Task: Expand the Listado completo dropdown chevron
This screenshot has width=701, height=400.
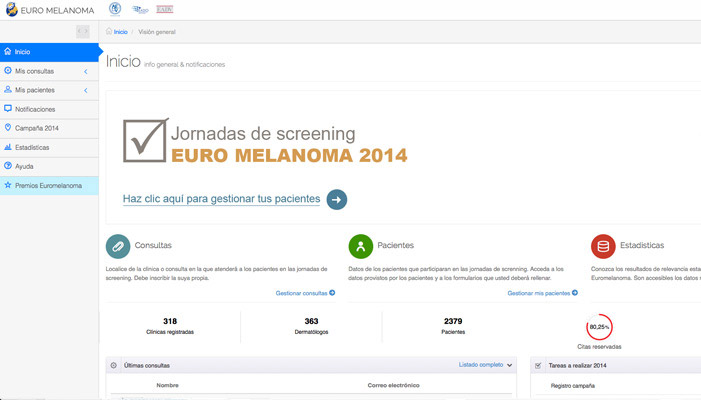Action: tap(509, 365)
